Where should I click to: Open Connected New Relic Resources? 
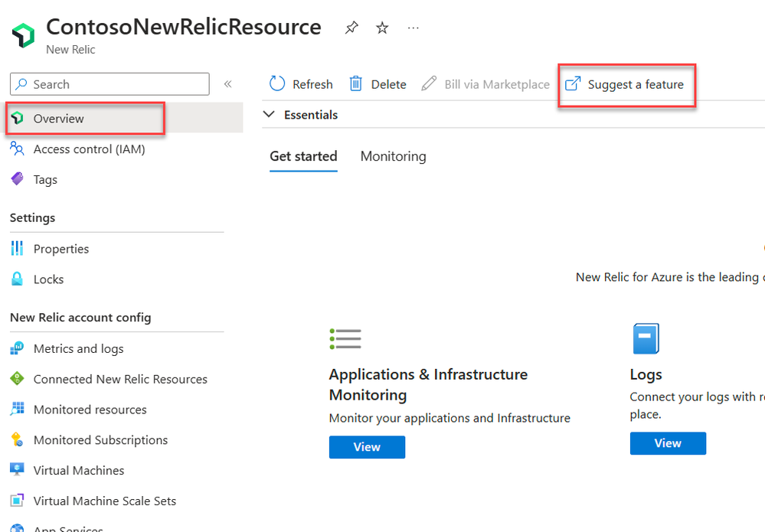tap(120, 379)
